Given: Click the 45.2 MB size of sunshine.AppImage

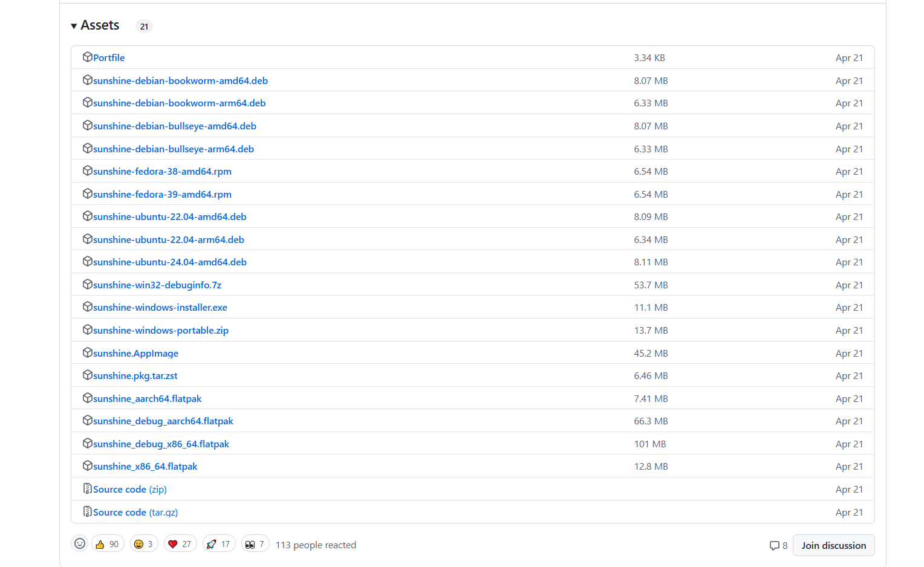Looking at the screenshot, I should 651,353.
